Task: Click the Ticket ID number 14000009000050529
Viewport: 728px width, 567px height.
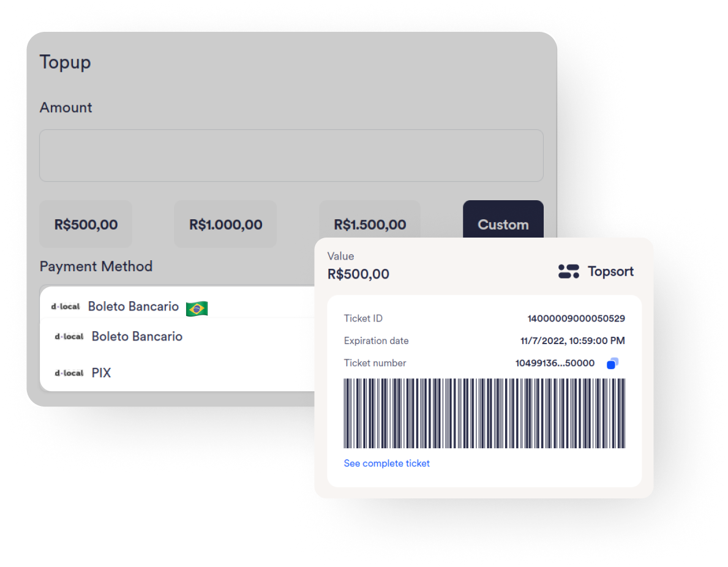Action: [x=576, y=318]
